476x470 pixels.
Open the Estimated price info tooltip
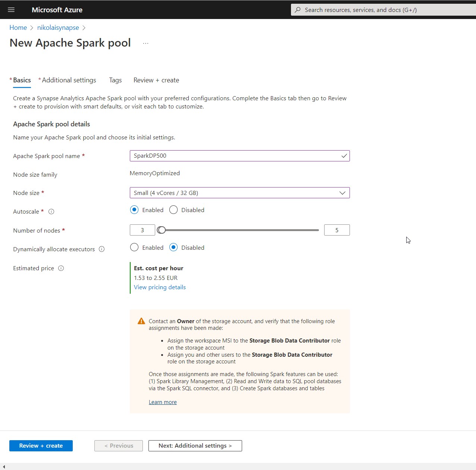tap(60, 268)
